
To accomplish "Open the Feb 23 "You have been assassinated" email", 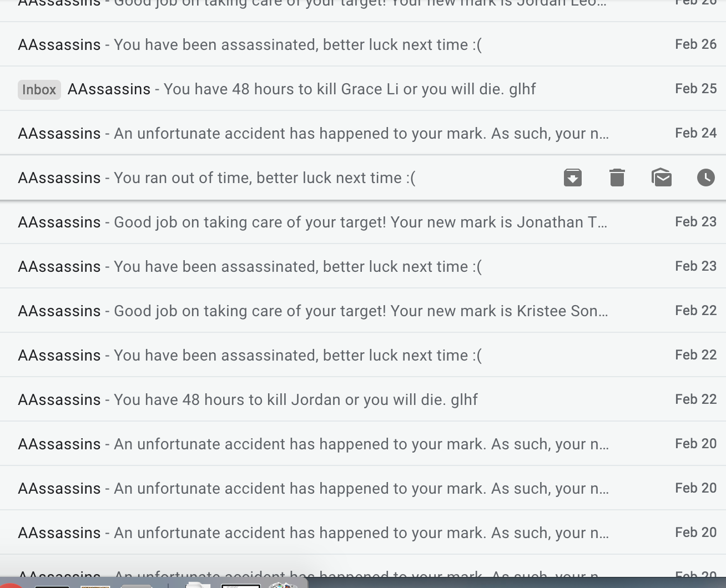I will (363, 266).
